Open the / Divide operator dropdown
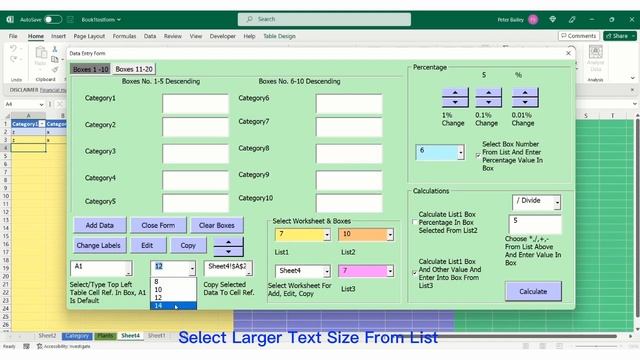Image resolution: width=640 pixels, height=360 pixels. click(x=557, y=202)
